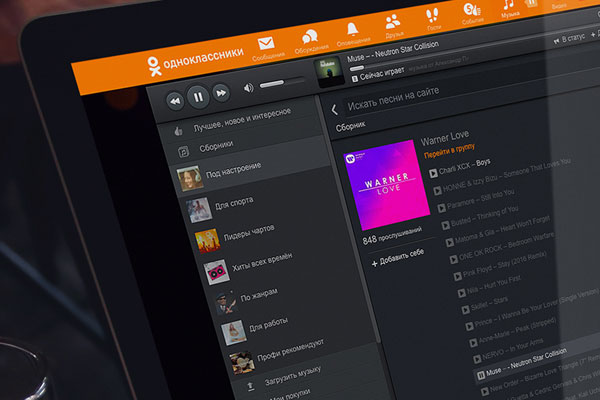Skip to the next track
The image size is (600, 400).
pos(222,93)
